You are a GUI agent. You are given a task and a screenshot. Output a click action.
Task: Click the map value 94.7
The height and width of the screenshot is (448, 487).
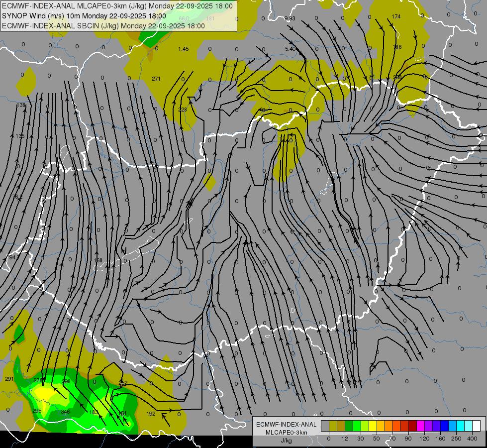(x=14, y=257)
